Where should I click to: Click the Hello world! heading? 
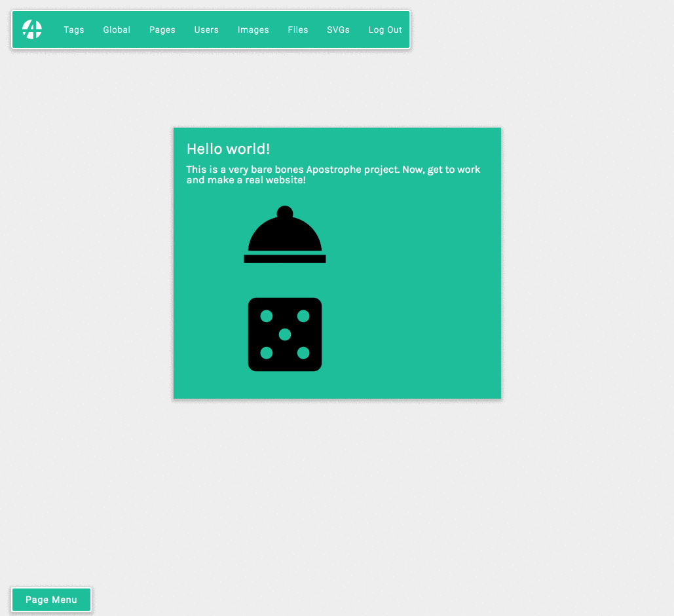click(228, 149)
